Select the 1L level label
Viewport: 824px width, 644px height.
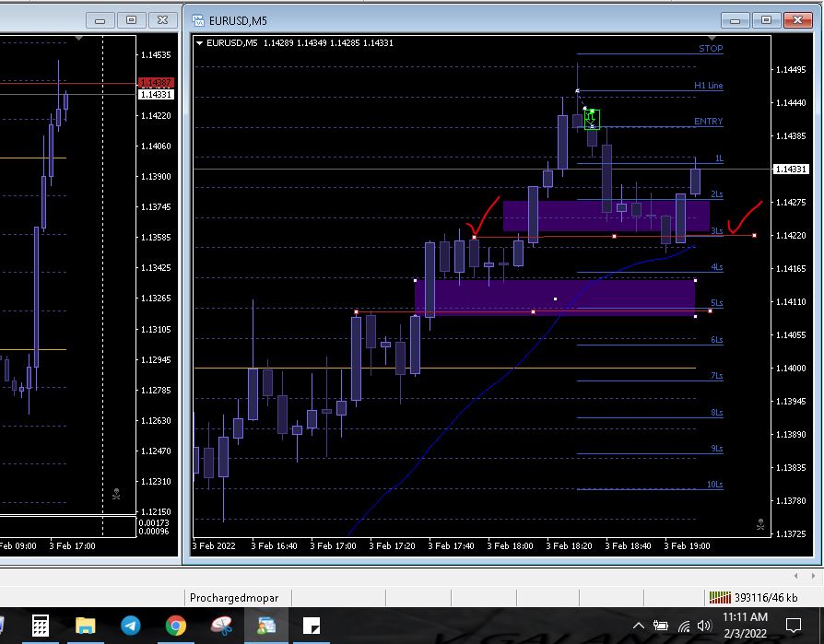(x=719, y=158)
